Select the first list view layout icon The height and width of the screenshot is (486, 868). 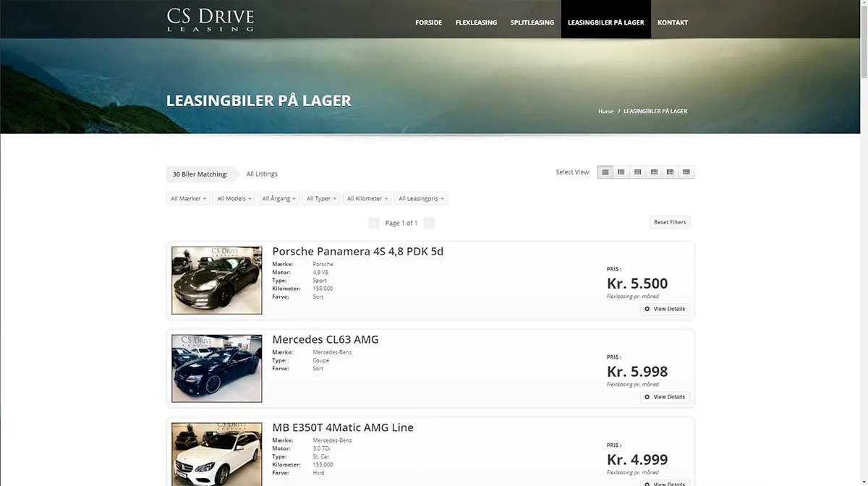pyautogui.click(x=605, y=173)
